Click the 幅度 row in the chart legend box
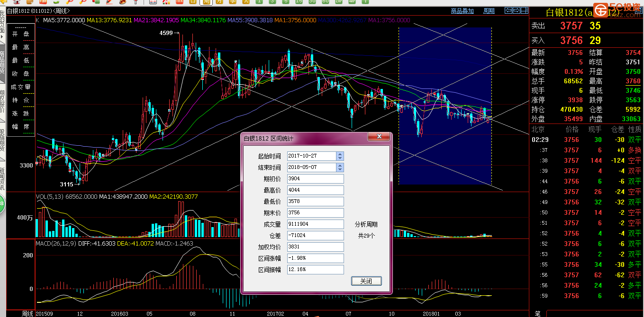 point(20,127)
